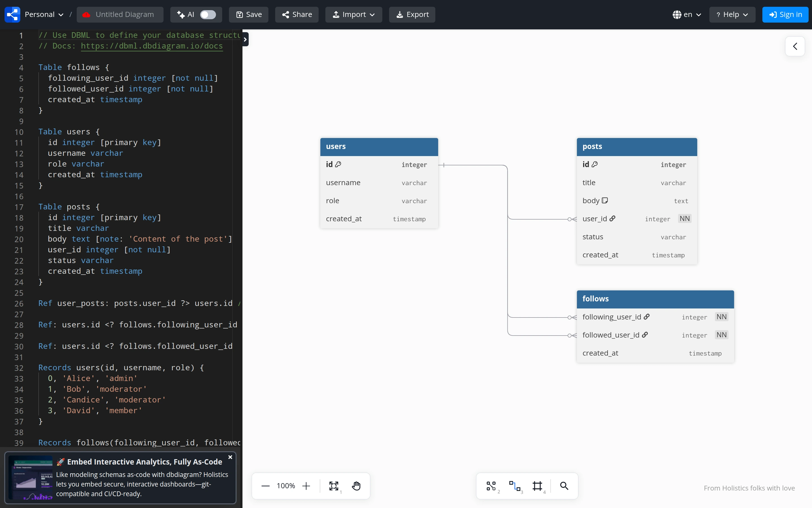Click code line 10 'Table users {'
This screenshot has height=508, width=812.
pos(69,132)
